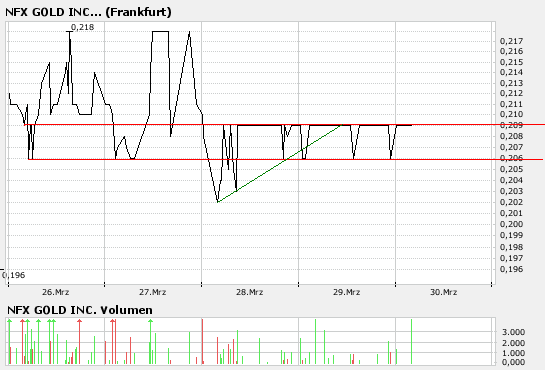The width and height of the screenshot is (545, 384).
Task: Click the 0,201 price axis value
Action: (511, 213)
